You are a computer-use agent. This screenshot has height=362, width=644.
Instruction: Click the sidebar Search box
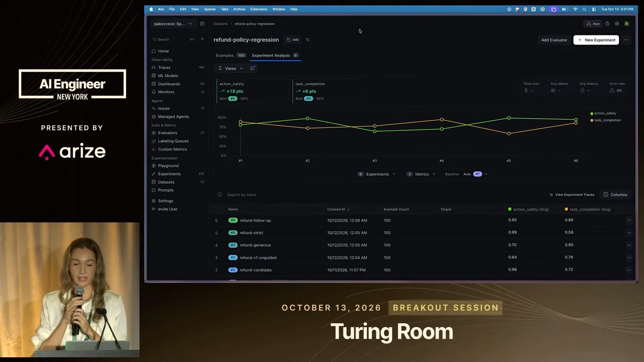pyautogui.click(x=173, y=39)
